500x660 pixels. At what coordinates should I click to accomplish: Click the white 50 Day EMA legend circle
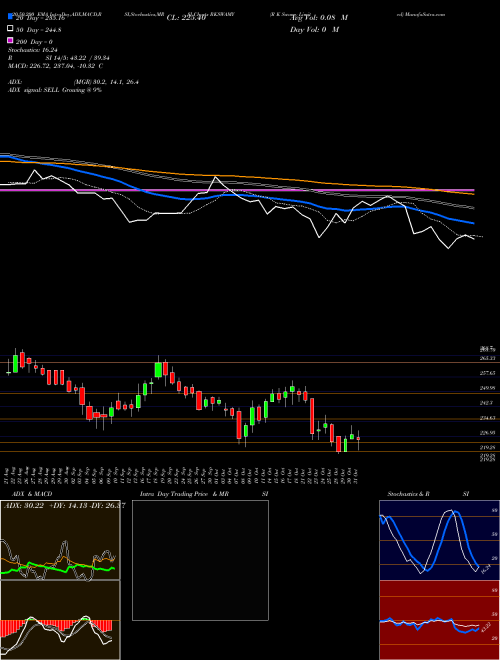click(x=10, y=29)
